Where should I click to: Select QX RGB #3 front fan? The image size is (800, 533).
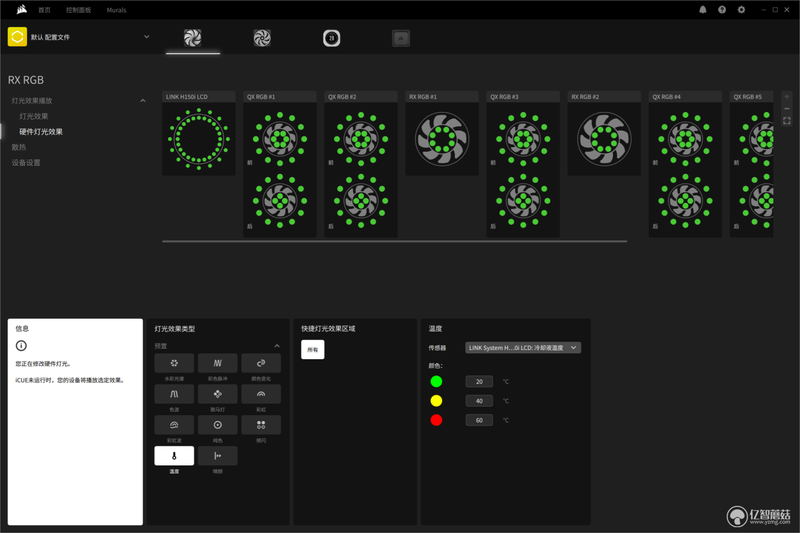point(523,139)
